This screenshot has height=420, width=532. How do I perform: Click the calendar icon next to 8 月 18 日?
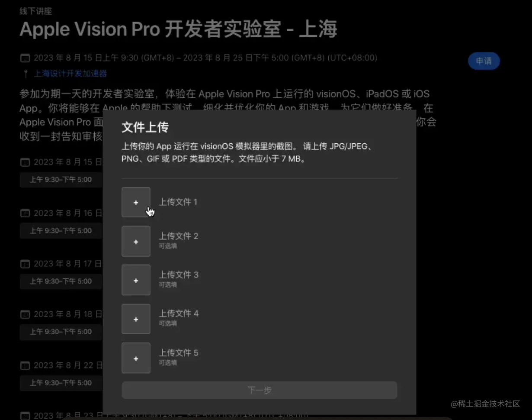(26, 314)
